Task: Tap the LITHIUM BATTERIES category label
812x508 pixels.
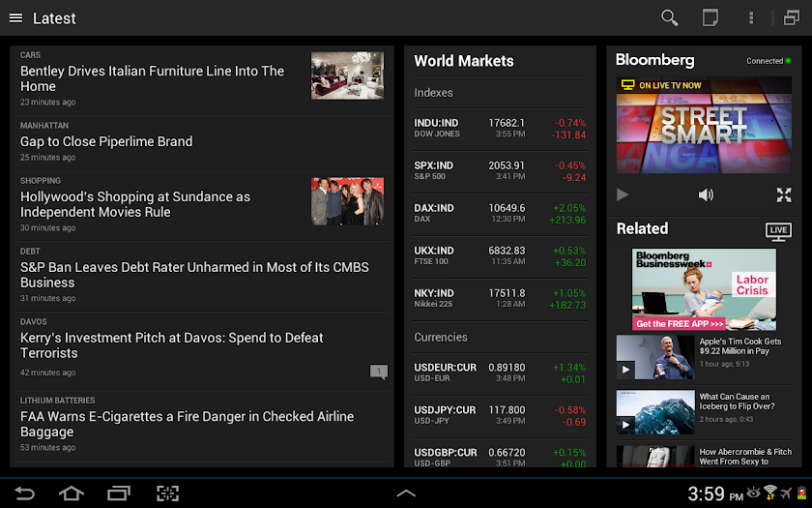Action: click(x=57, y=401)
